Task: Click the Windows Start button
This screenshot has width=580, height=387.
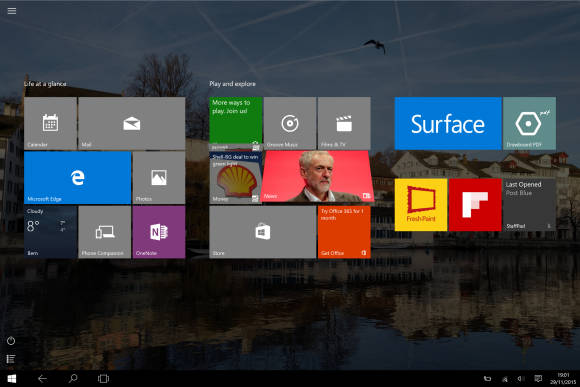Action: tap(12, 378)
